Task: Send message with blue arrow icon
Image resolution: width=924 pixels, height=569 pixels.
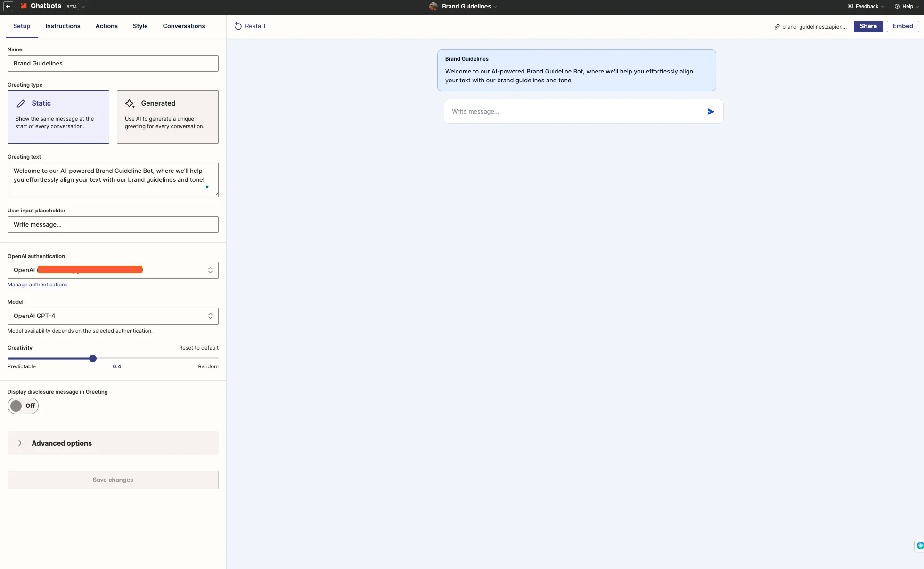Action: [x=711, y=112]
